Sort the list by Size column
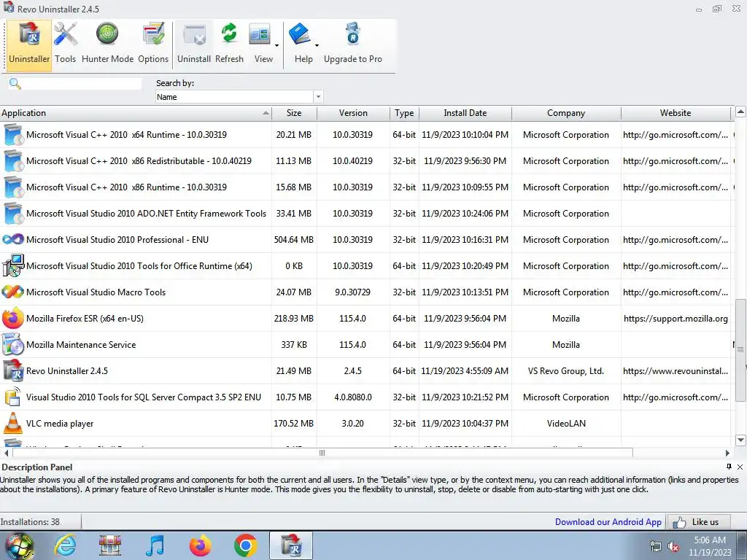Image resolution: width=747 pixels, height=560 pixels. 294,113
